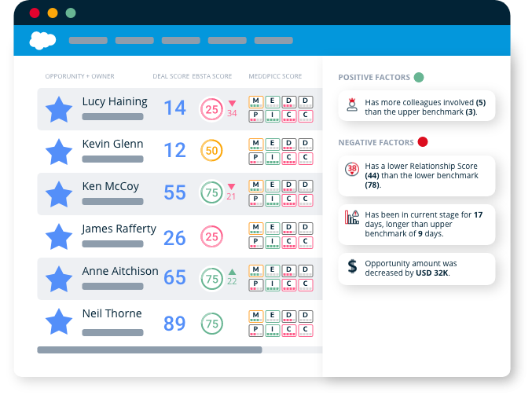This screenshot has width=532, height=399.
Task: Star the Lucy Haining opportunity
Action: [59, 109]
